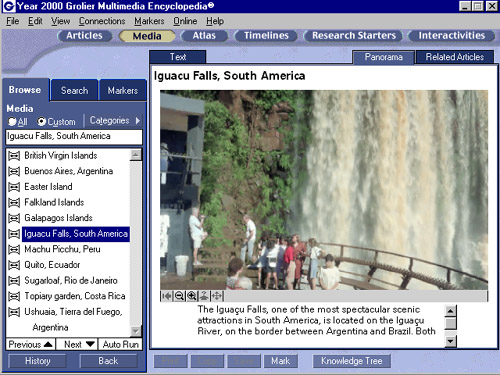The height and width of the screenshot is (375, 500).
Task: Expand the Categories arrow menu
Action: [138, 120]
